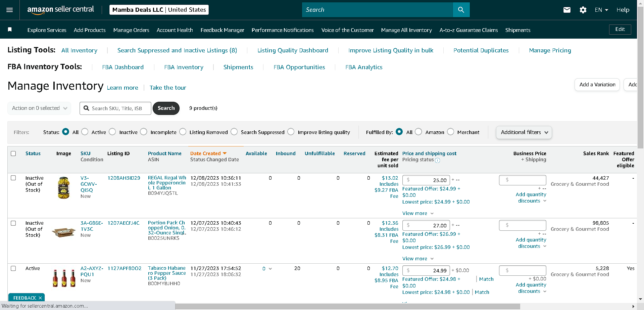Open Search Suppressed and Inactive Listings link

point(177,50)
